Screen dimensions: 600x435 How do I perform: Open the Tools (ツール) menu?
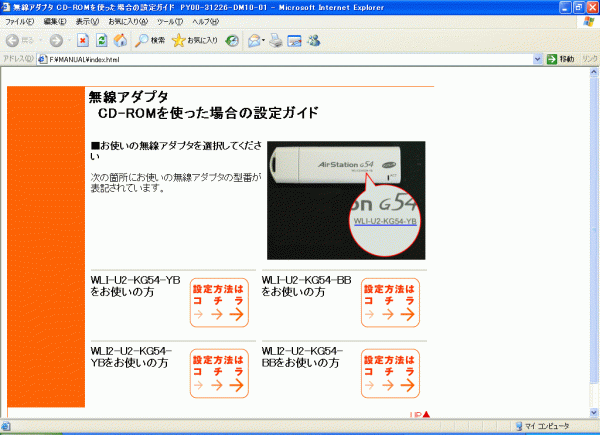tap(170, 22)
